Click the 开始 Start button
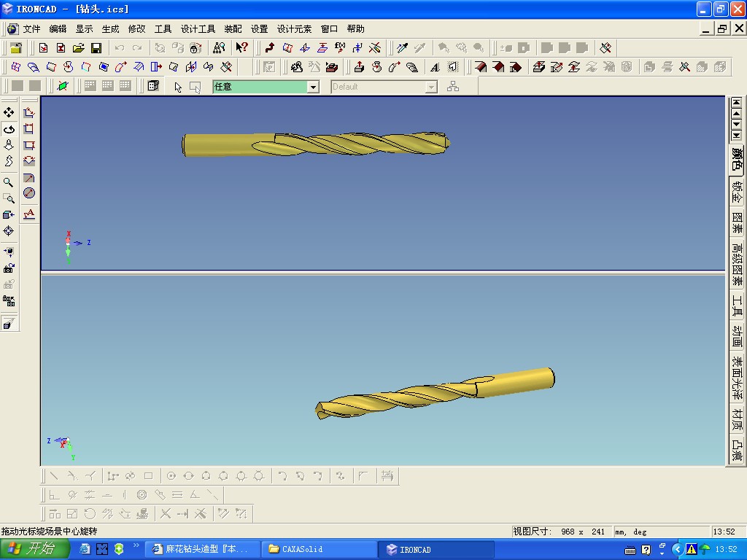 pos(34,549)
